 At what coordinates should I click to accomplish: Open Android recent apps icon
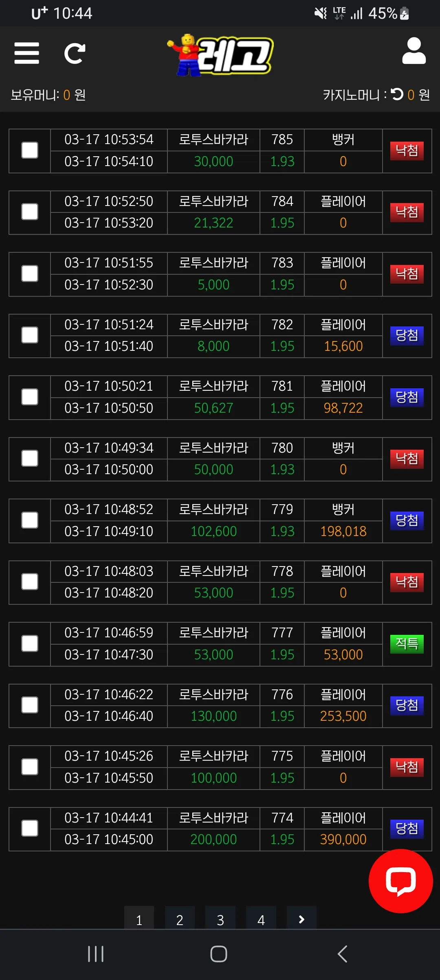click(96, 954)
